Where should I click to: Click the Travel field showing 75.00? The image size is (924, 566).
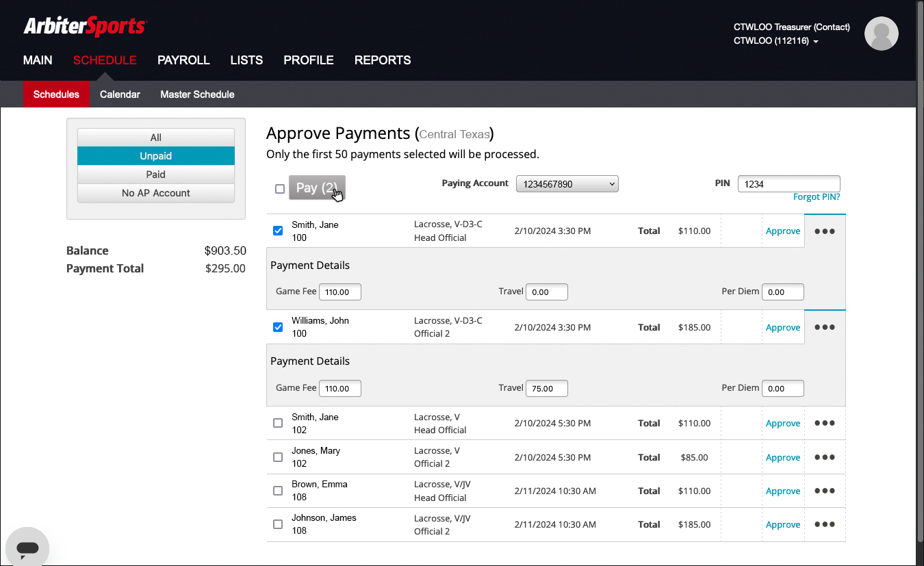(x=546, y=388)
